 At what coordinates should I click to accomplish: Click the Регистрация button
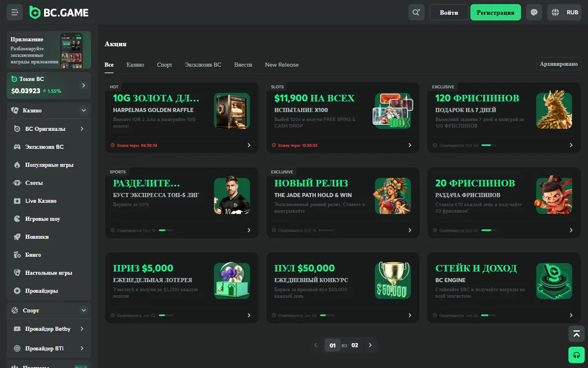[x=495, y=12]
